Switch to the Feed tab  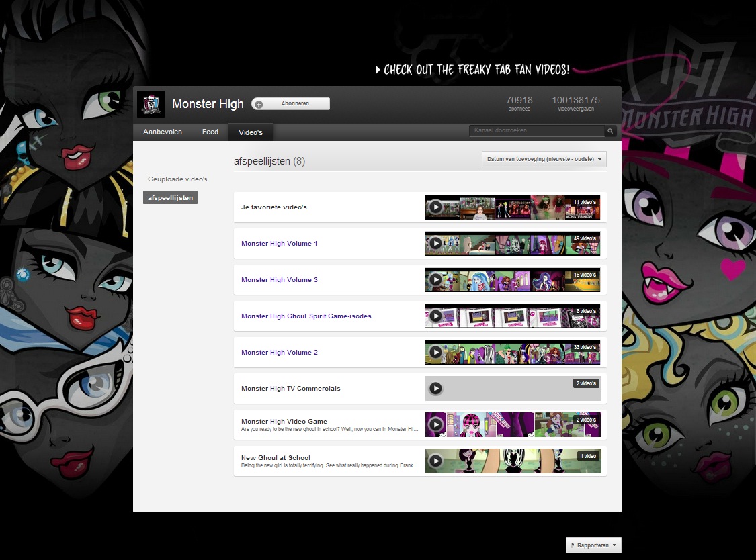click(x=210, y=132)
